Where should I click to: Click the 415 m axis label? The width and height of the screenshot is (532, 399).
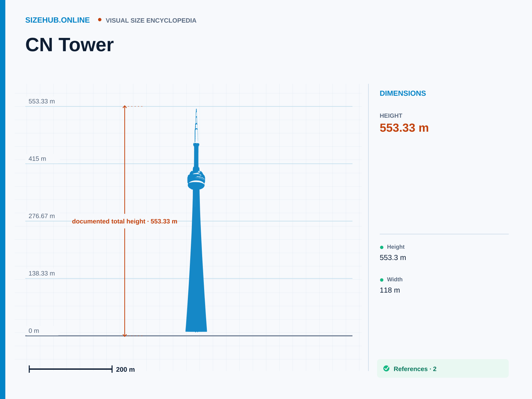pos(37,159)
